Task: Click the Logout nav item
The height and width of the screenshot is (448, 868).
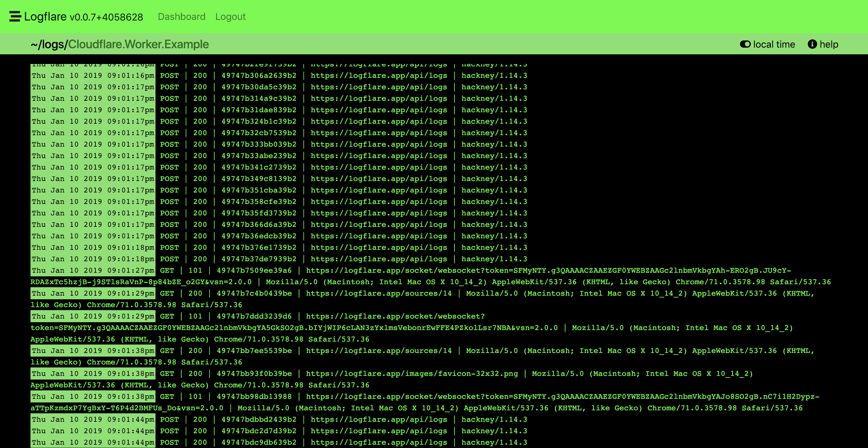Action: (230, 17)
